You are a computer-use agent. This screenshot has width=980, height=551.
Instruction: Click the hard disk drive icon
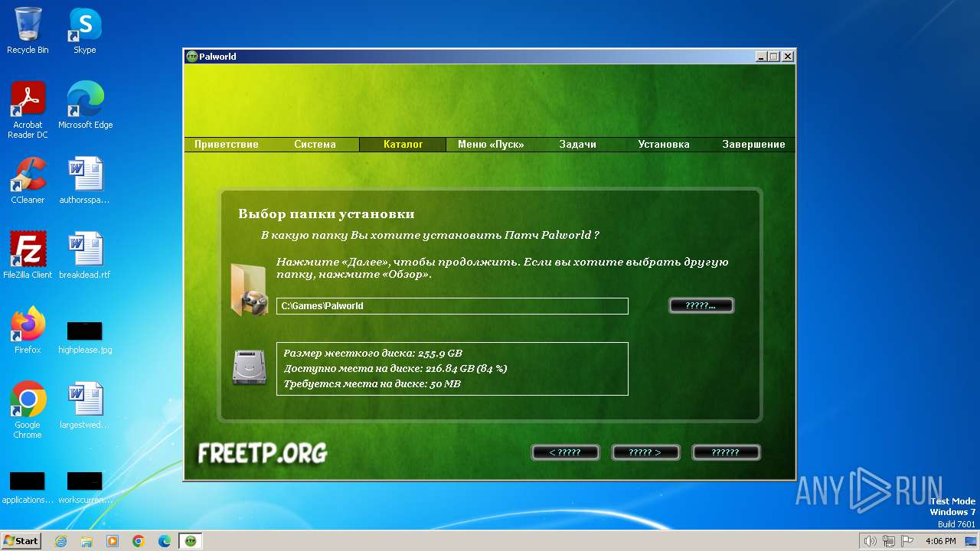249,368
